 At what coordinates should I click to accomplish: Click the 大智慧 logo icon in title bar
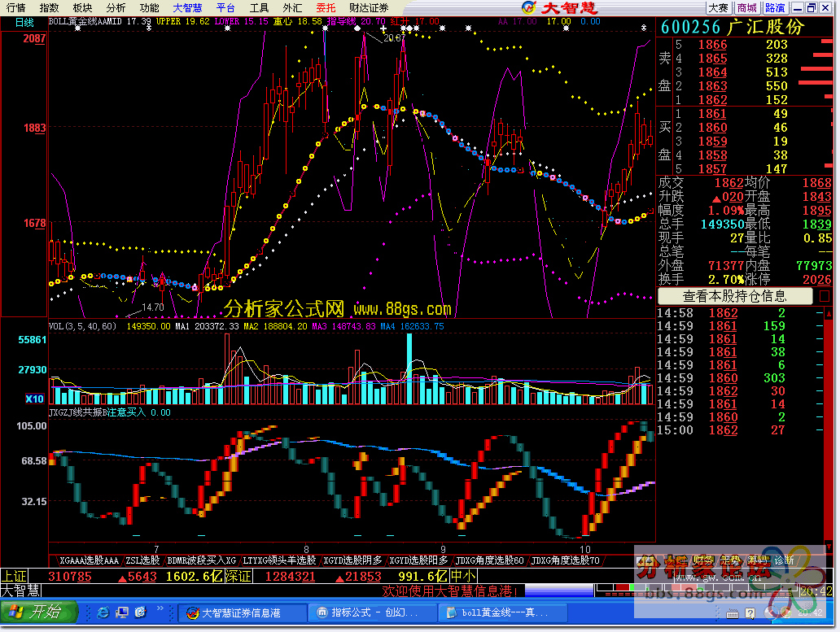pos(529,7)
